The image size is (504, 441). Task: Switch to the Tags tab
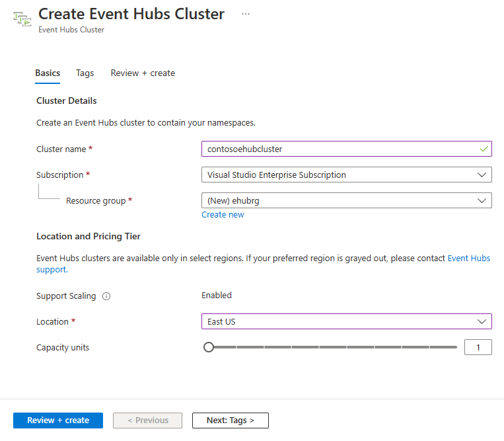point(85,73)
